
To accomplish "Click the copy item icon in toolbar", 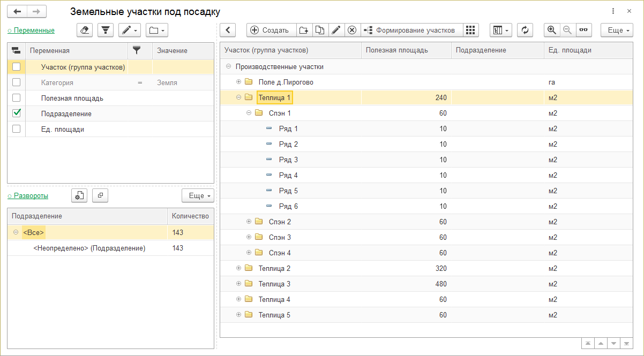I will point(320,31).
